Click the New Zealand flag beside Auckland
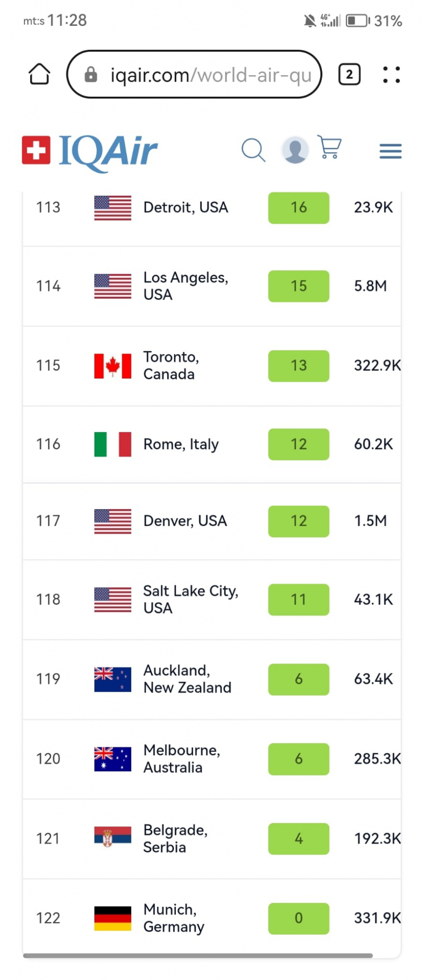The width and height of the screenshot is (423, 980). [x=112, y=679]
